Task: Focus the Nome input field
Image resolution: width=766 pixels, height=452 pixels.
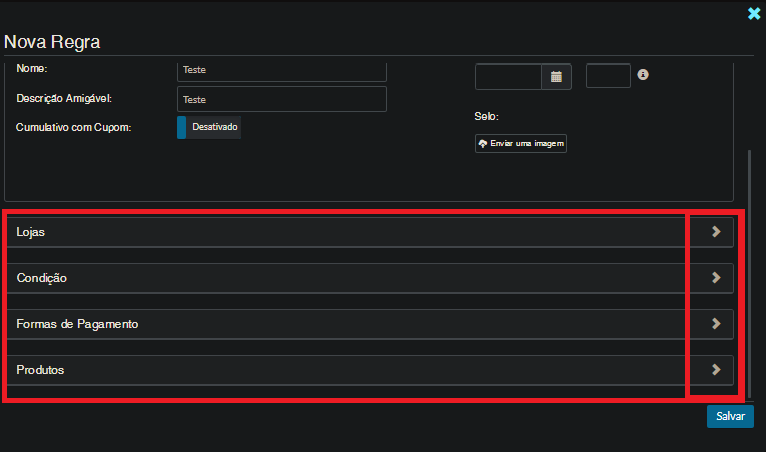Action: click(282, 71)
